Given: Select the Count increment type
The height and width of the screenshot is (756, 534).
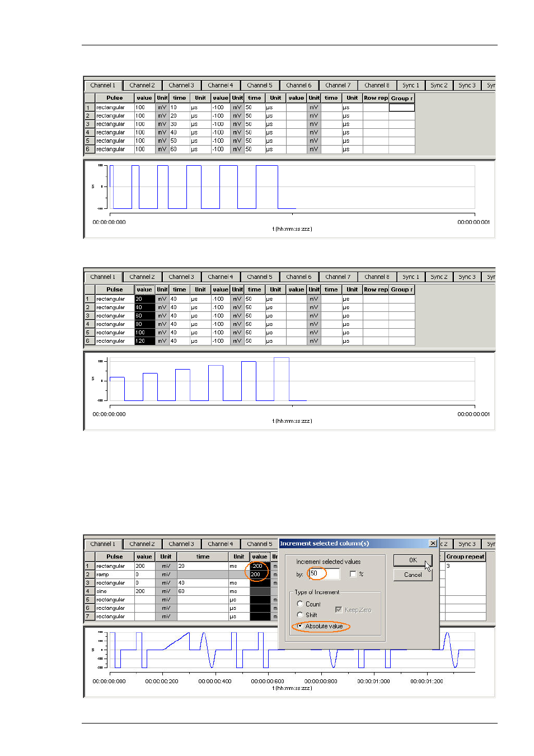Looking at the screenshot, I should click(300, 604).
